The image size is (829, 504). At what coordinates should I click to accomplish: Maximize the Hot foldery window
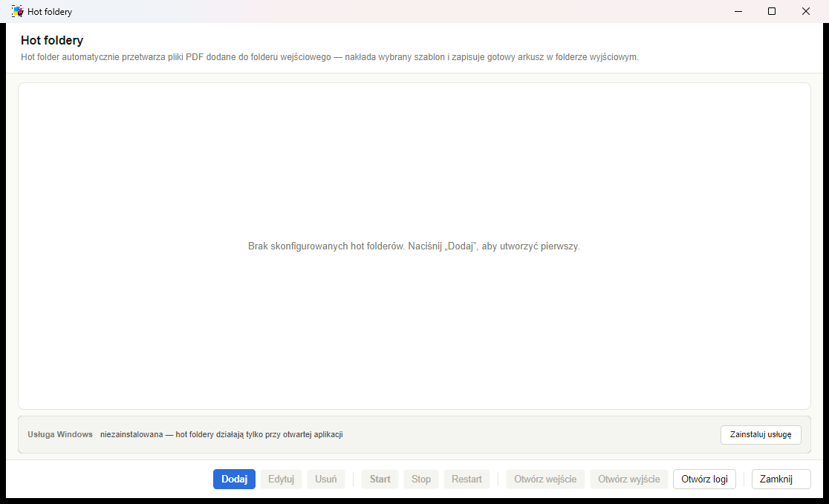(x=772, y=11)
